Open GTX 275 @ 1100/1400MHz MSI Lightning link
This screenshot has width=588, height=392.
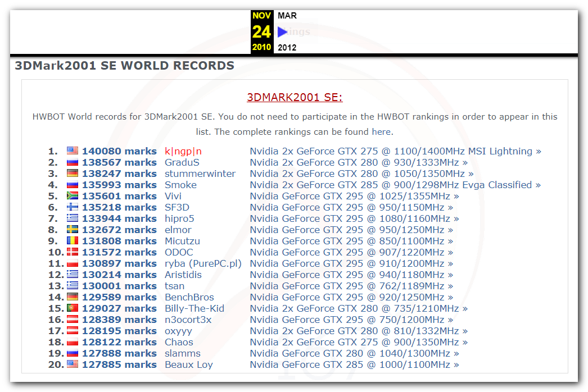[396, 152]
